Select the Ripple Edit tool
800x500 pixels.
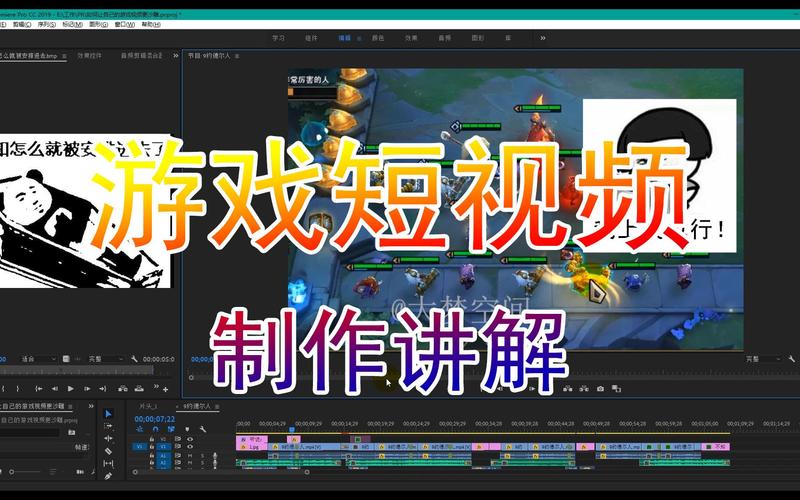[108, 438]
